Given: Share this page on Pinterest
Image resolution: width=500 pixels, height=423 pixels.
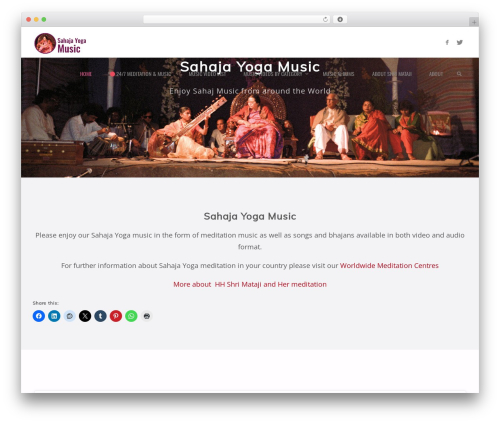Looking at the screenshot, I should [116, 316].
